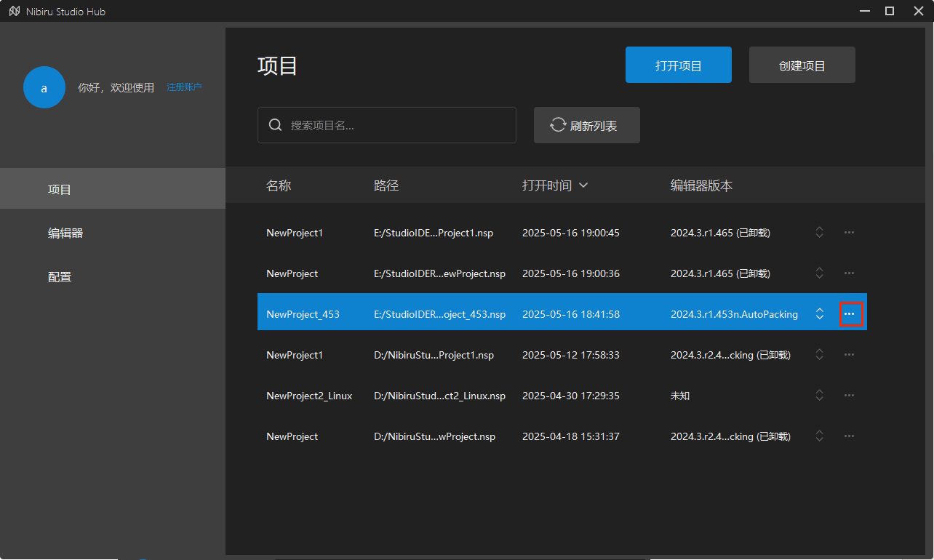Expand editor version selector for NewProject_453
The width and height of the screenshot is (934, 560).
point(820,314)
